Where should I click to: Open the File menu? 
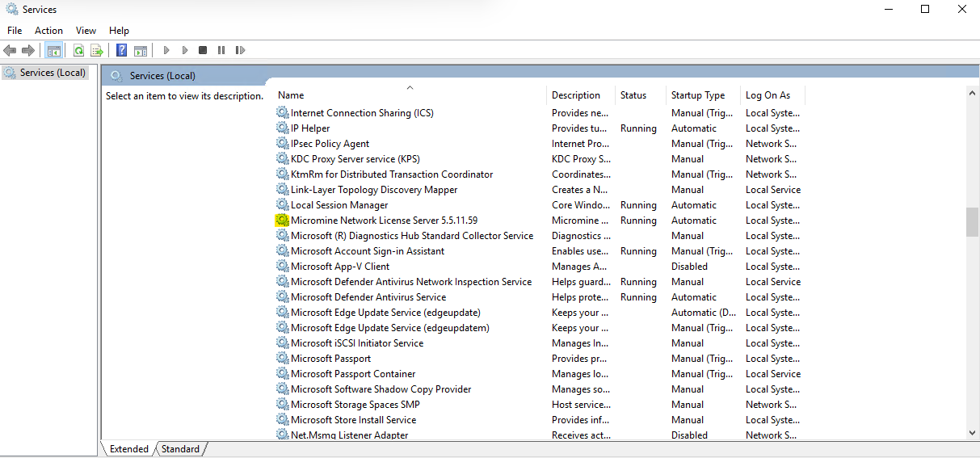15,31
